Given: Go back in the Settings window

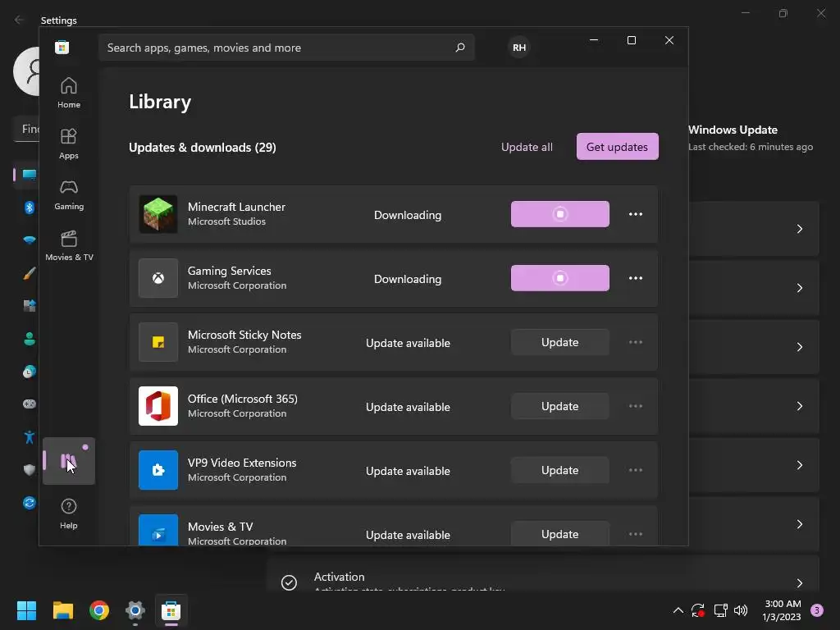Looking at the screenshot, I should (x=20, y=20).
